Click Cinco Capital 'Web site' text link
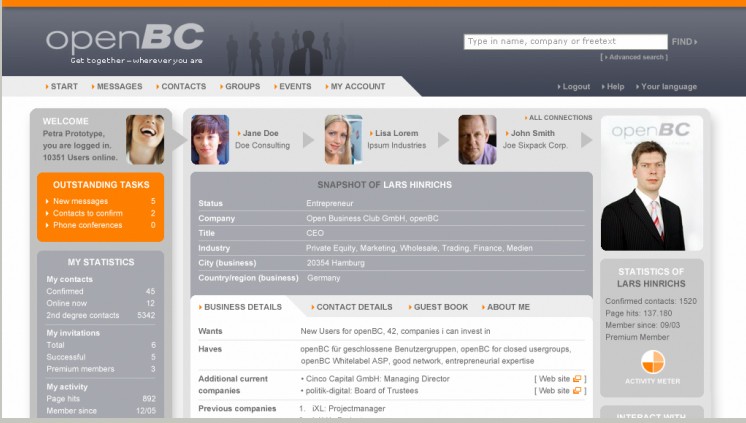The image size is (746, 423). click(554, 379)
